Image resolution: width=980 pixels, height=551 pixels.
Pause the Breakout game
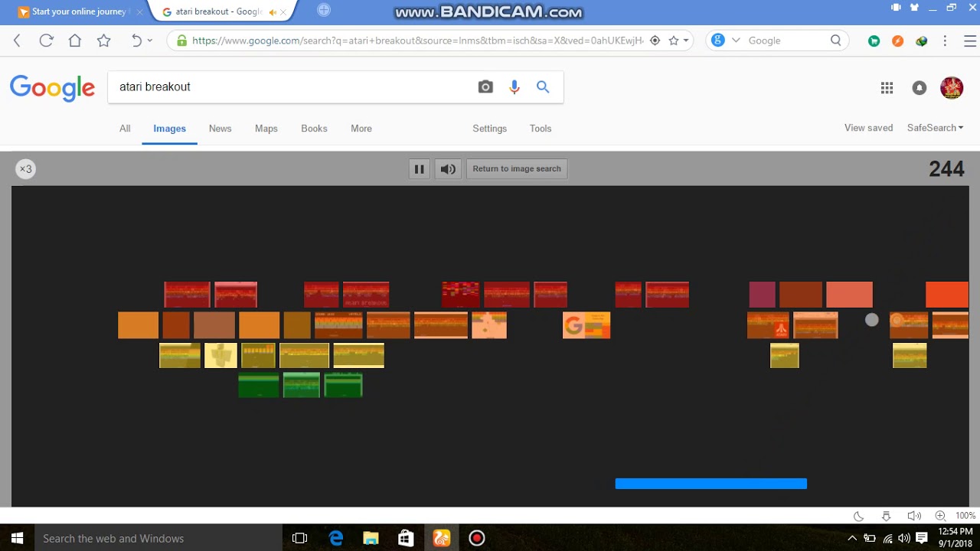click(x=419, y=169)
